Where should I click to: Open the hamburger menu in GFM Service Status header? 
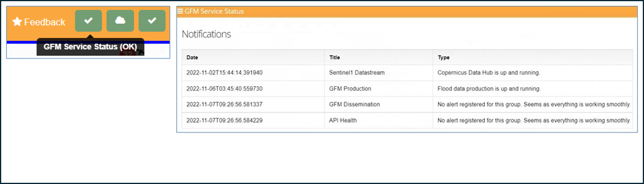click(180, 11)
